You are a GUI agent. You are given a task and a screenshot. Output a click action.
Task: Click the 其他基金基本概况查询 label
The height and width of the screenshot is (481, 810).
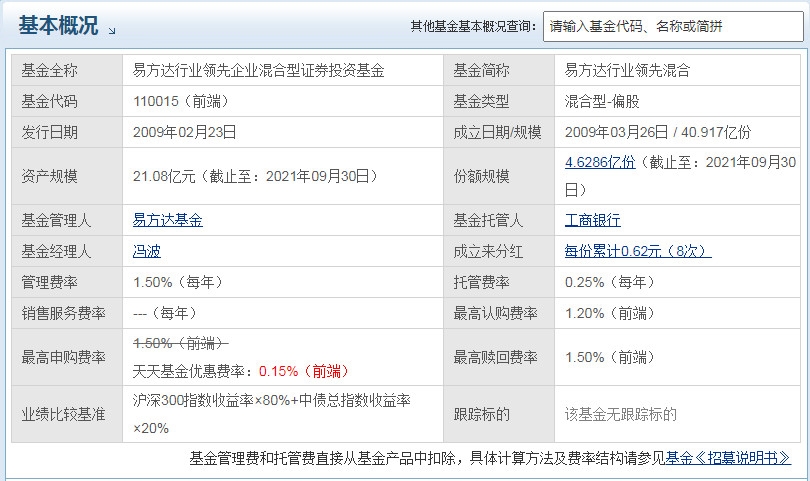coord(473,27)
